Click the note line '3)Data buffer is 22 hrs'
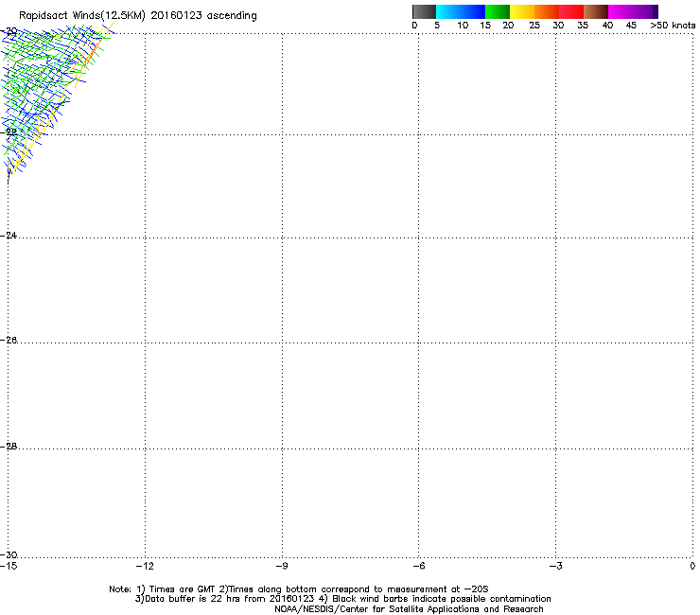Image resolution: width=700 pixels, height=615 pixels. point(342,599)
